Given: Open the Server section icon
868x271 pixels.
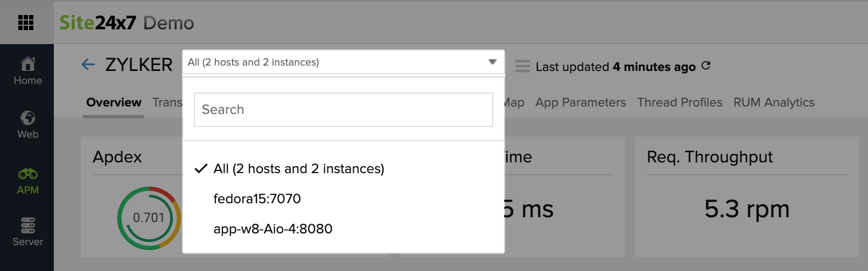Looking at the screenshot, I should click(x=28, y=225).
